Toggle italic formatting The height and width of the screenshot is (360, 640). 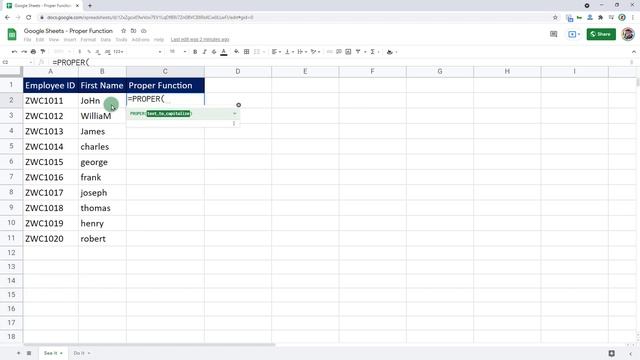coord(204,52)
